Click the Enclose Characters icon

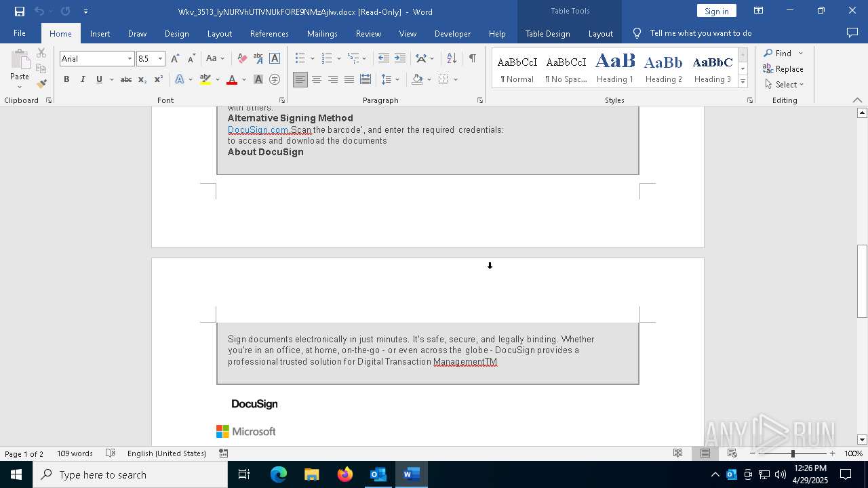pos(275,79)
